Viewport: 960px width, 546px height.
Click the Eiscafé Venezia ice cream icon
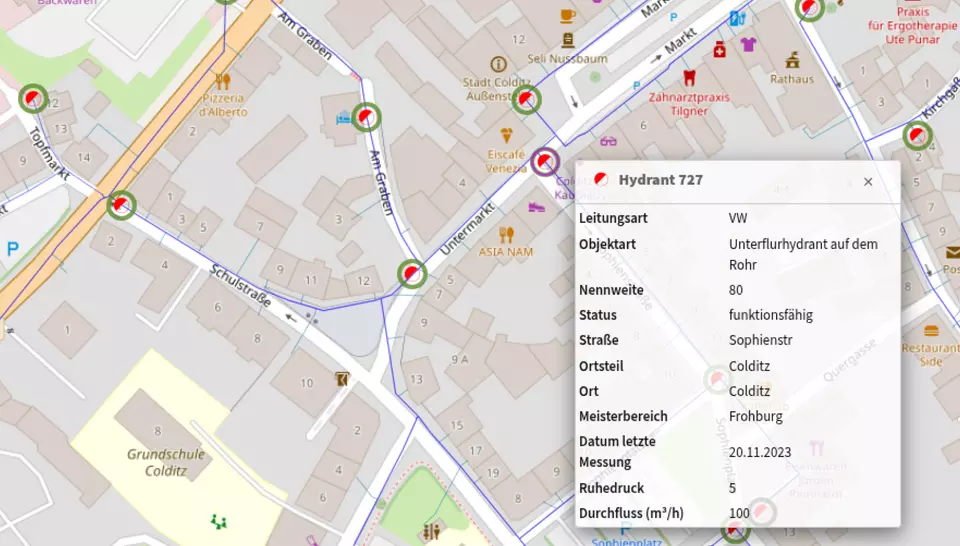506,135
